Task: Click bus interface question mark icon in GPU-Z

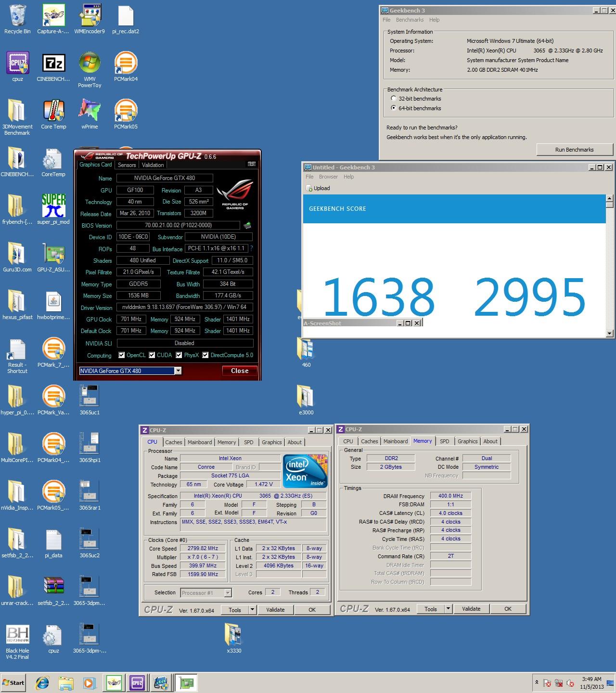Action: click(251, 248)
